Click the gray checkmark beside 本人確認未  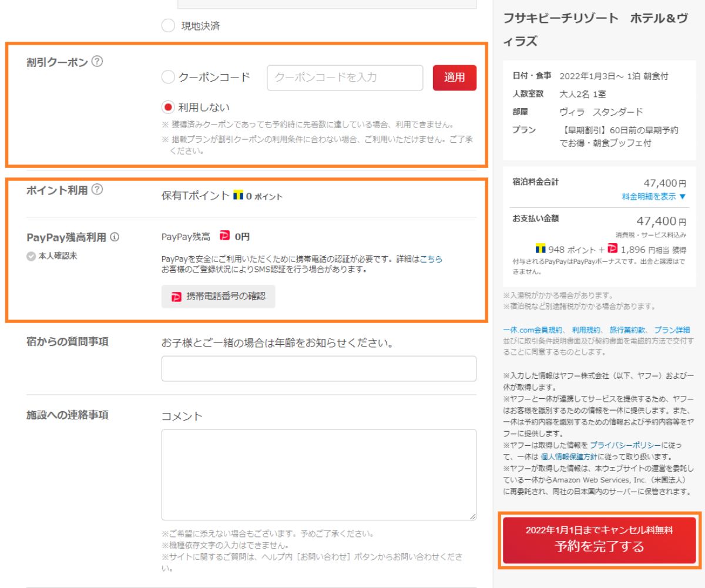30,255
